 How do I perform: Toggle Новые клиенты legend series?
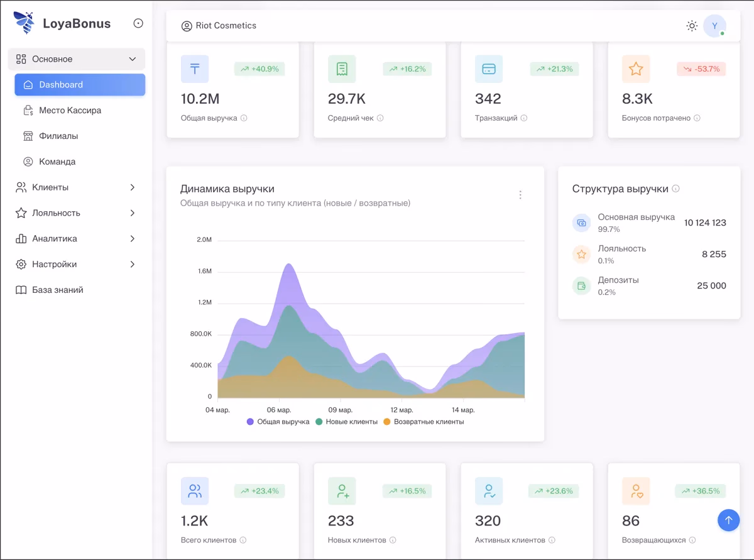pos(347,422)
